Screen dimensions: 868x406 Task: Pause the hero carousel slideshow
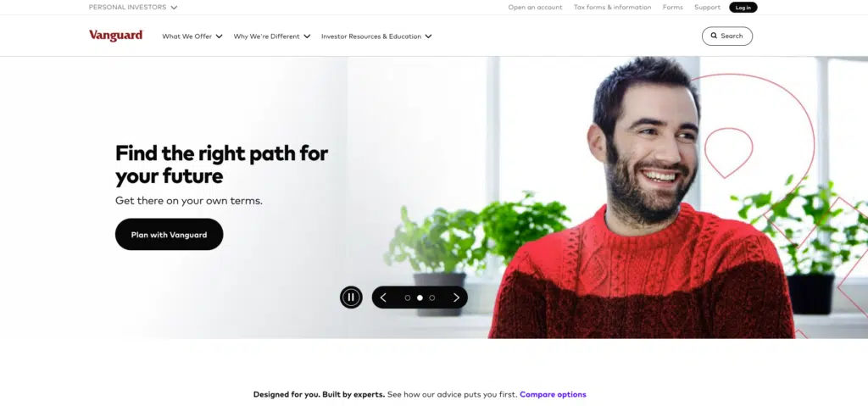tap(351, 298)
